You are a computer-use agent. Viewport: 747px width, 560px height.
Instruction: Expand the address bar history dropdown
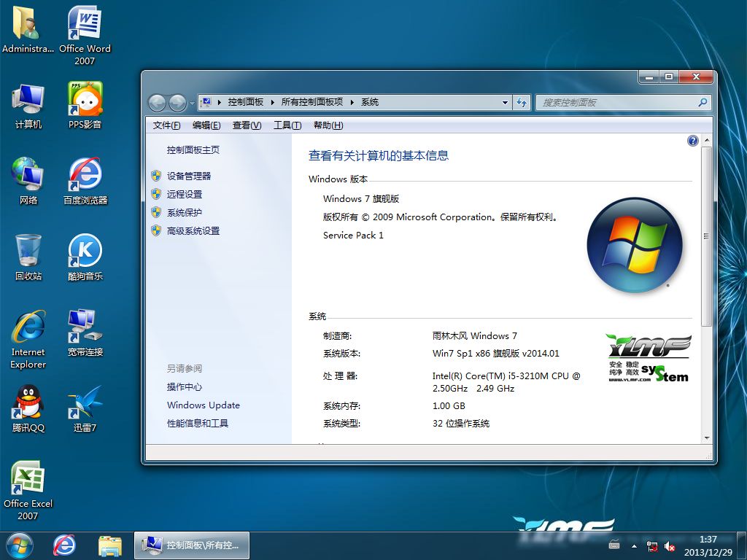505,102
